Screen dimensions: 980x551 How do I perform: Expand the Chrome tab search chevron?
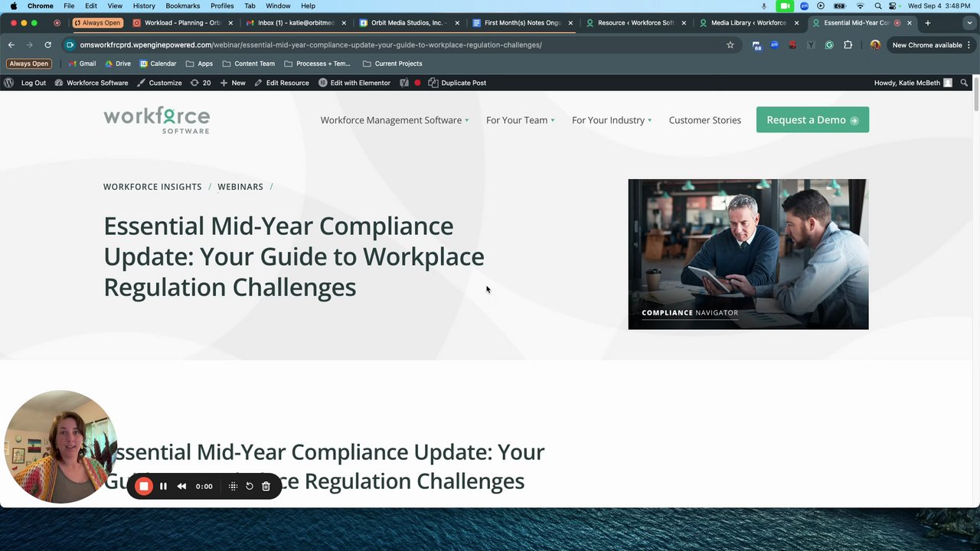pyautogui.click(x=970, y=23)
